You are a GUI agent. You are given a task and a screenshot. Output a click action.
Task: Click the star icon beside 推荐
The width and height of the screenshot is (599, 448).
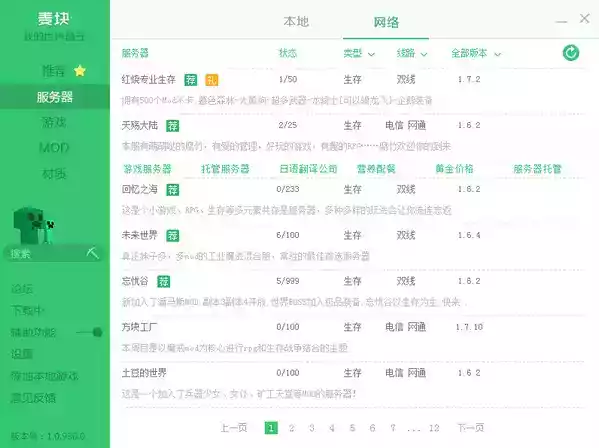tap(80, 71)
